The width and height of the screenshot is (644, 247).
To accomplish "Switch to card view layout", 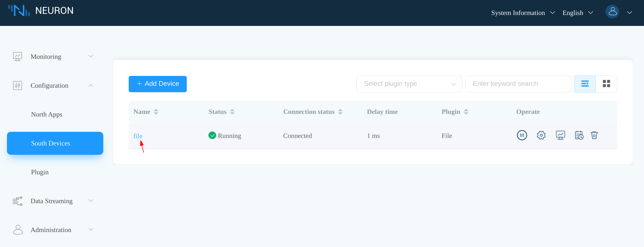I will (x=607, y=84).
